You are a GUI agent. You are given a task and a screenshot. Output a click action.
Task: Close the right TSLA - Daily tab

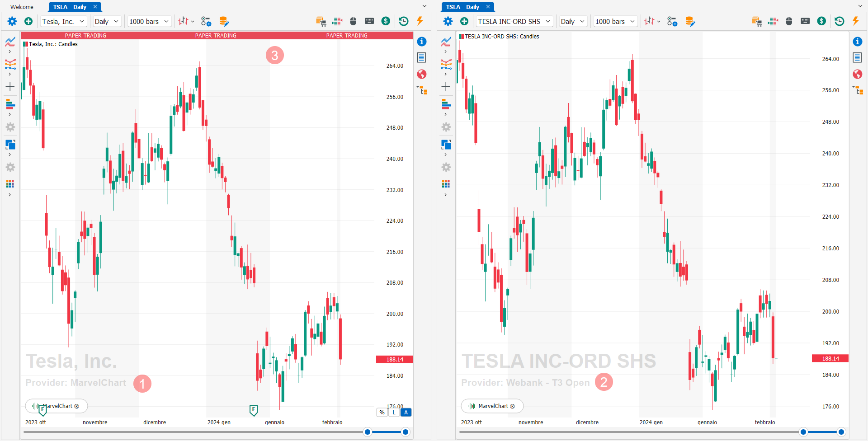tap(488, 7)
